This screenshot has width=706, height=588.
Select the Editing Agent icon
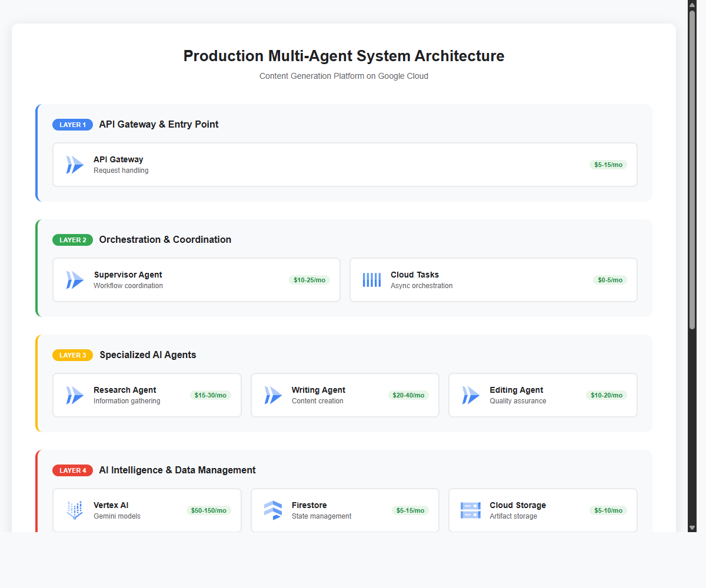pyautogui.click(x=470, y=395)
